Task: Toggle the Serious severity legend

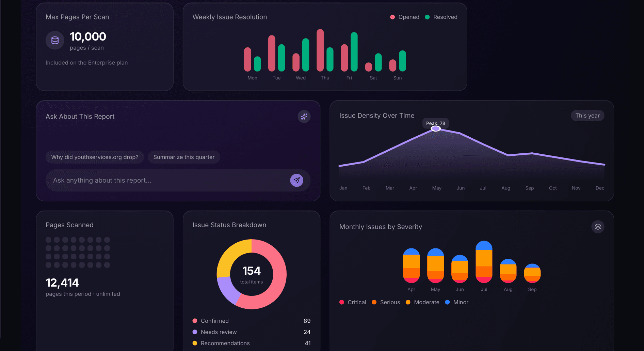Action: pos(386,302)
